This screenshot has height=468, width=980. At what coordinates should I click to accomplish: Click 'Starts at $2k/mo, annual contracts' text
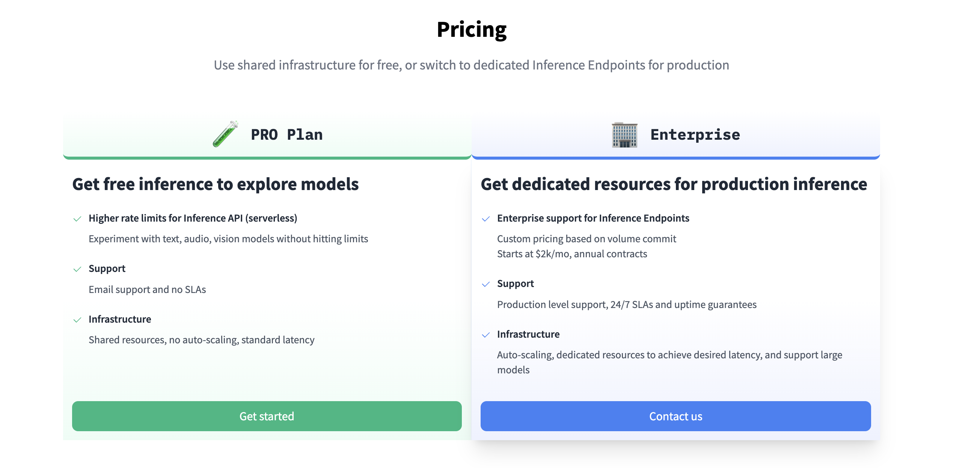(x=572, y=254)
